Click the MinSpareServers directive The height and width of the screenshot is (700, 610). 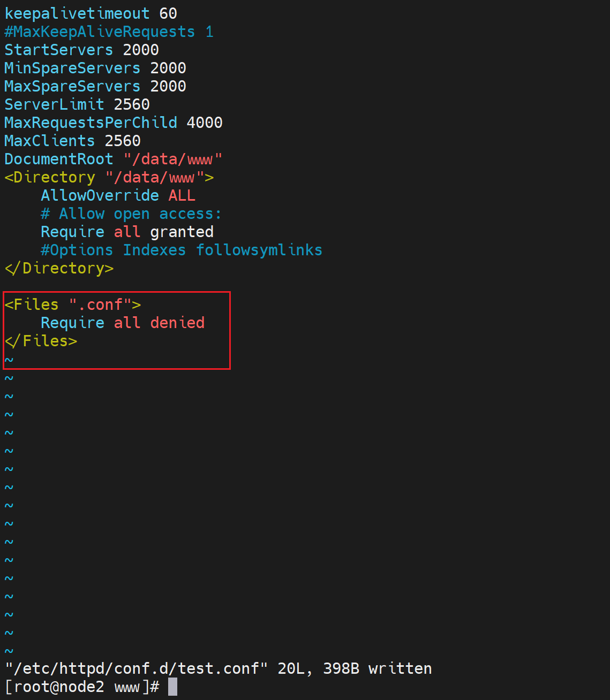click(72, 68)
